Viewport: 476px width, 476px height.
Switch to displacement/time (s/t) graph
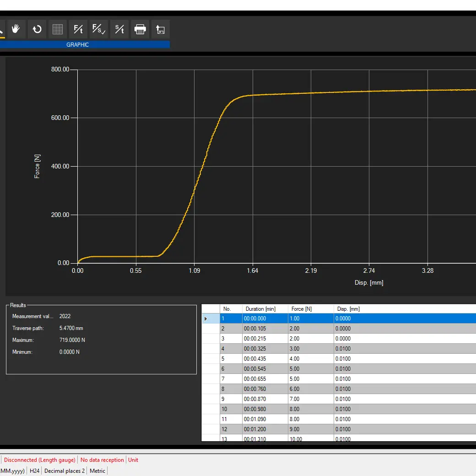tap(119, 29)
